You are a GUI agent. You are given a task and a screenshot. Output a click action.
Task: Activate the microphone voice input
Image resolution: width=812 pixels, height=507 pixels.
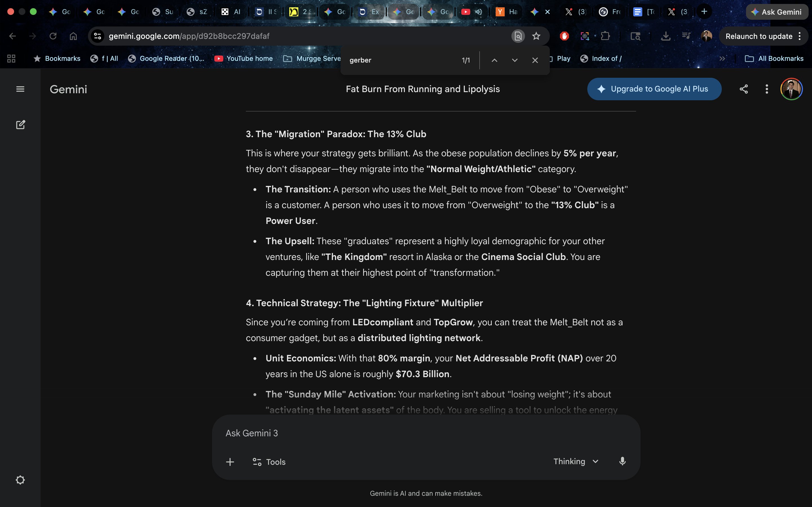pos(622,461)
